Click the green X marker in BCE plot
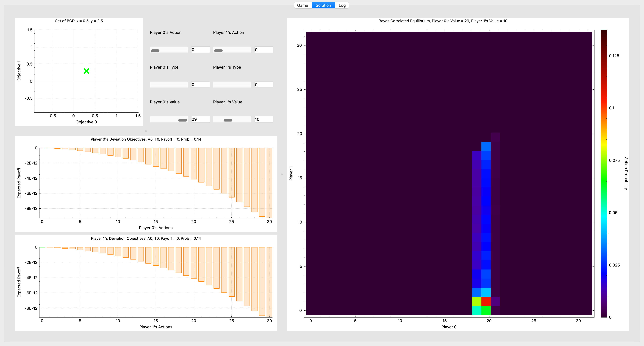The image size is (644, 346). pos(86,71)
